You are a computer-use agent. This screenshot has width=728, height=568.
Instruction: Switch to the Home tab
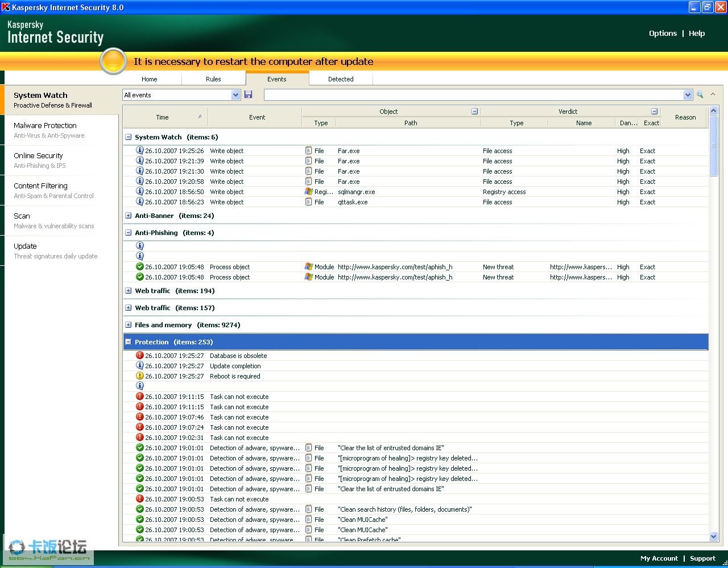[x=150, y=79]
